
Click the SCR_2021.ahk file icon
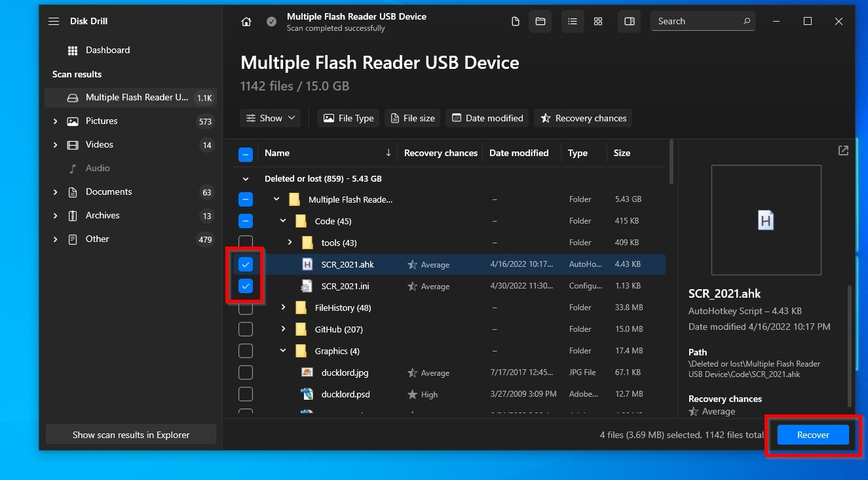point(307,264)
